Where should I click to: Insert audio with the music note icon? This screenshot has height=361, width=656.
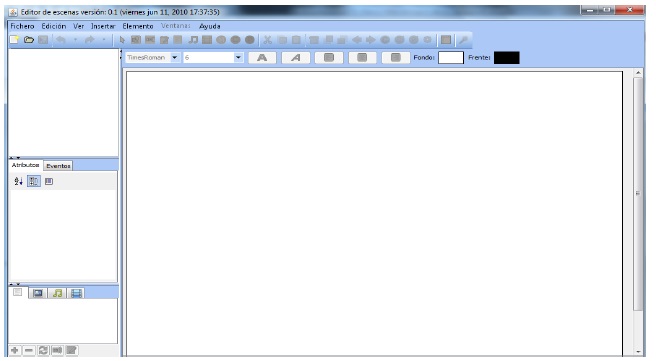pyautogui.click(x=193, y=40)
